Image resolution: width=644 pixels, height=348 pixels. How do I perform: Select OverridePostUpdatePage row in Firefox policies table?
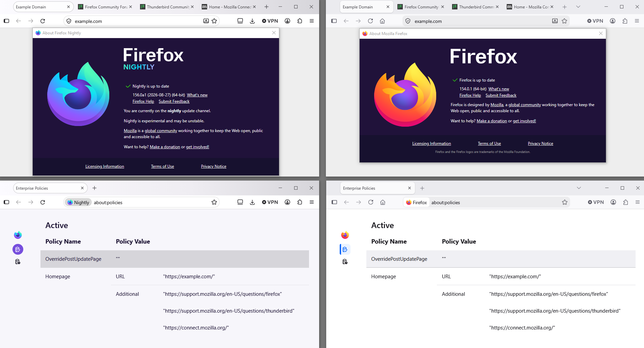pos(501,259)
